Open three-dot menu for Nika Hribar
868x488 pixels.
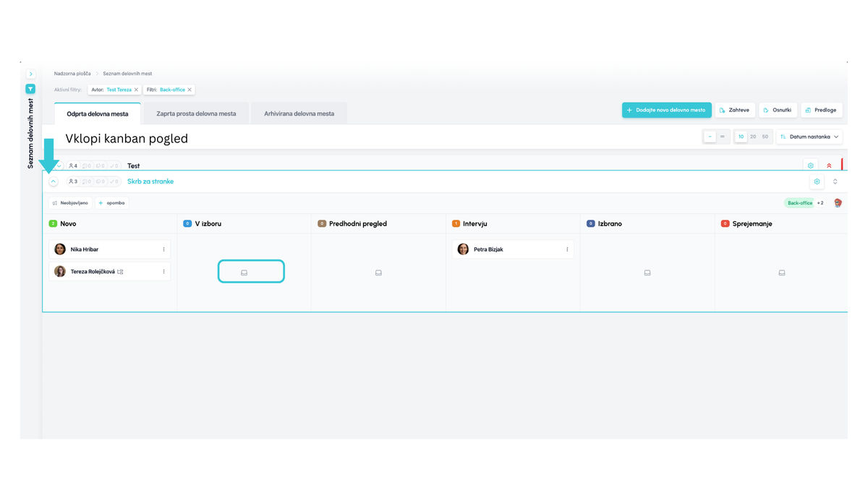(163, 249)
